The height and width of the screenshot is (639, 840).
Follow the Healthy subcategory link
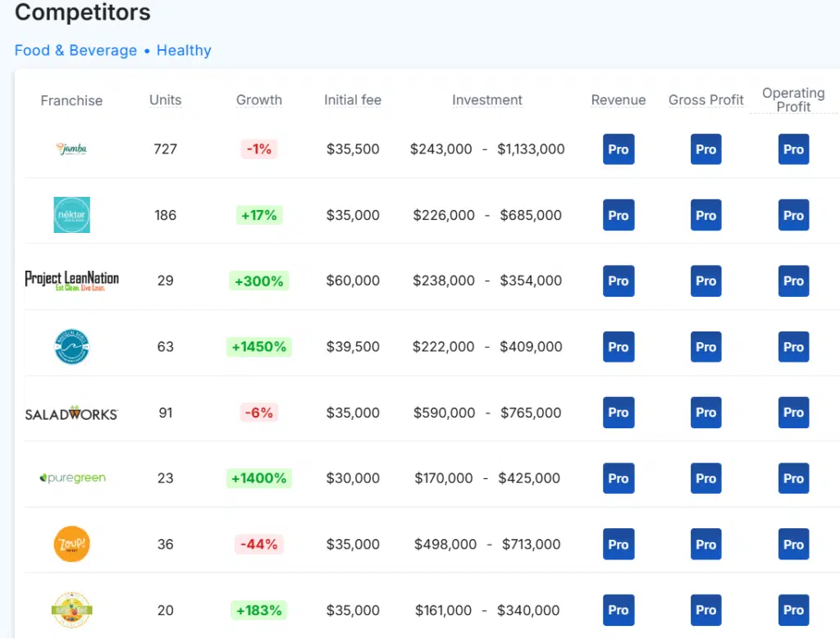tap(184, 50)
